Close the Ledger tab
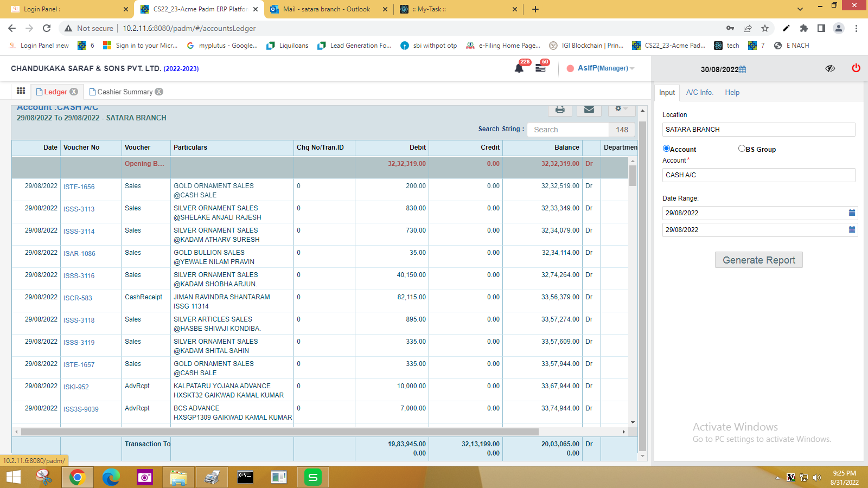Image resolution: width=868 pixels, height=488 pixels. coord(74,92)
